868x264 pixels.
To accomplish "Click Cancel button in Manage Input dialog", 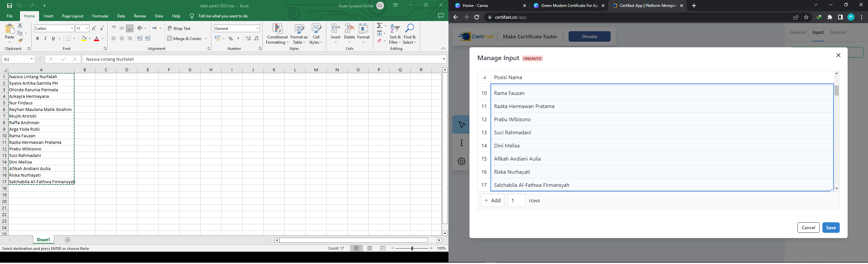I will [x=808, y=228].
